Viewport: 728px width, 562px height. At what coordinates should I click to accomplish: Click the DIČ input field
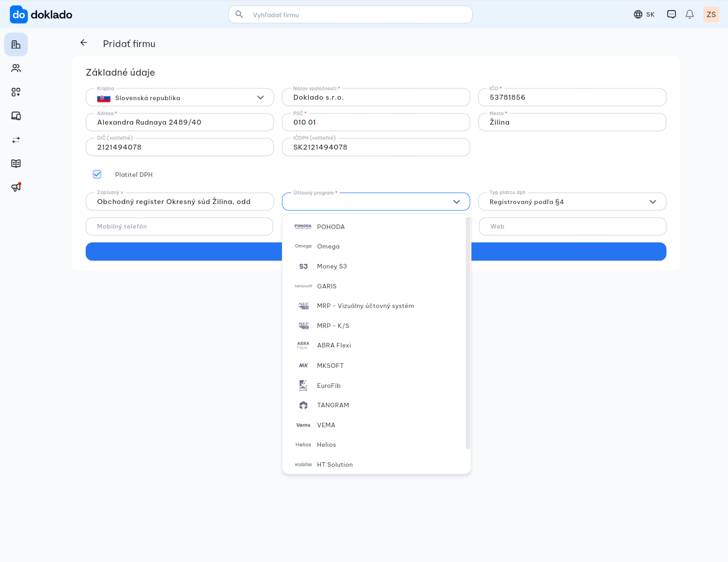coord(180,147)
